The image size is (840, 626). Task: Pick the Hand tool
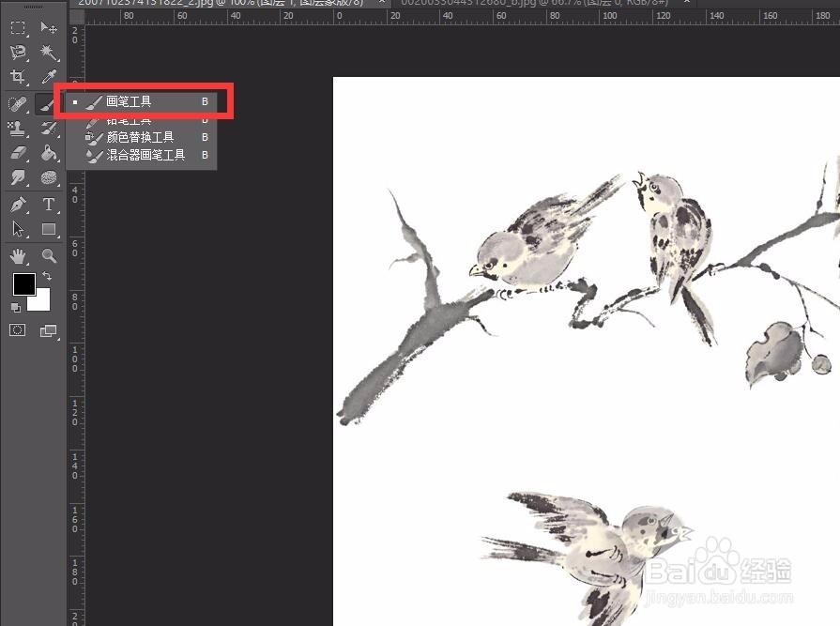tap(18, 256)
